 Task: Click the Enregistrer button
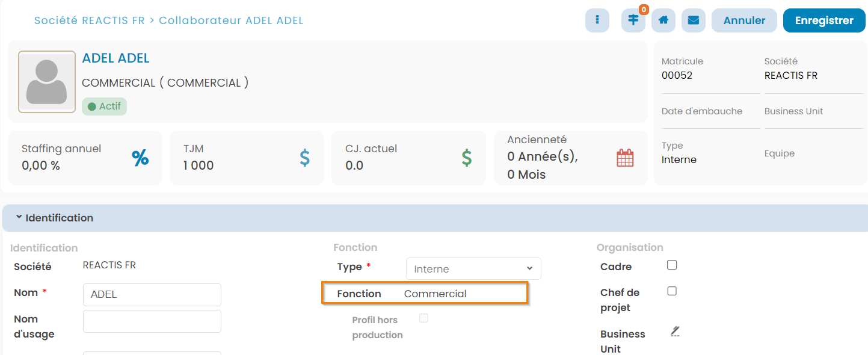pyautogui.click(x=824, y=20)
